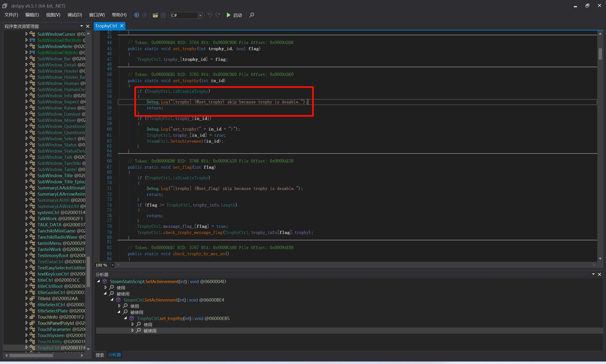Image resolution: width=606 pixels, height=364 pixels.
Task: Close the 分析器 analyzer panel
Action: coord(599,274)
